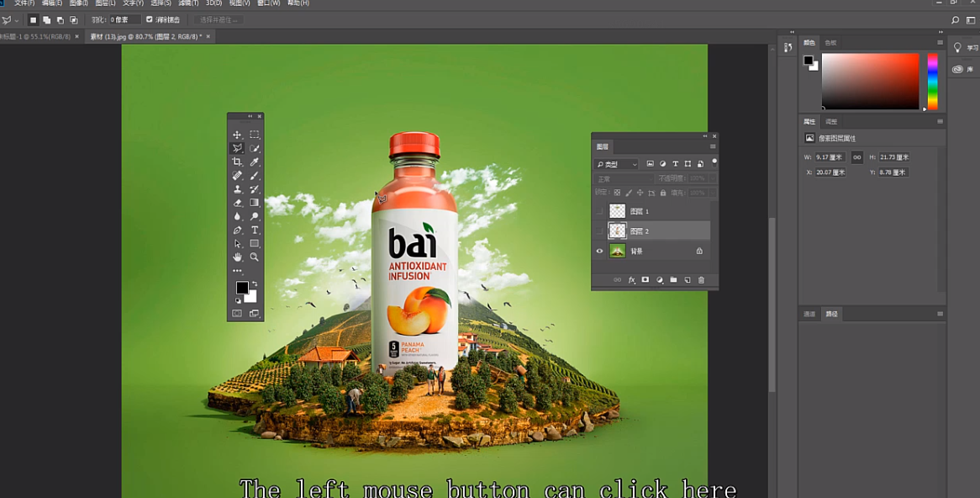The height and width of the screenshot is (498, 980).
Task: Show layer 图层 2 visibility
Action: pyautogui.click(x=599, y=231)
